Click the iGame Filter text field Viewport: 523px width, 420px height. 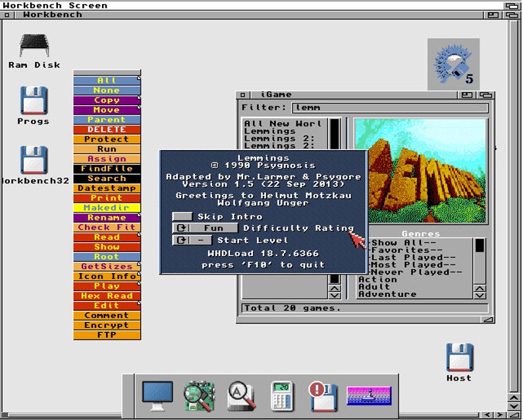[x=390, y=107]
